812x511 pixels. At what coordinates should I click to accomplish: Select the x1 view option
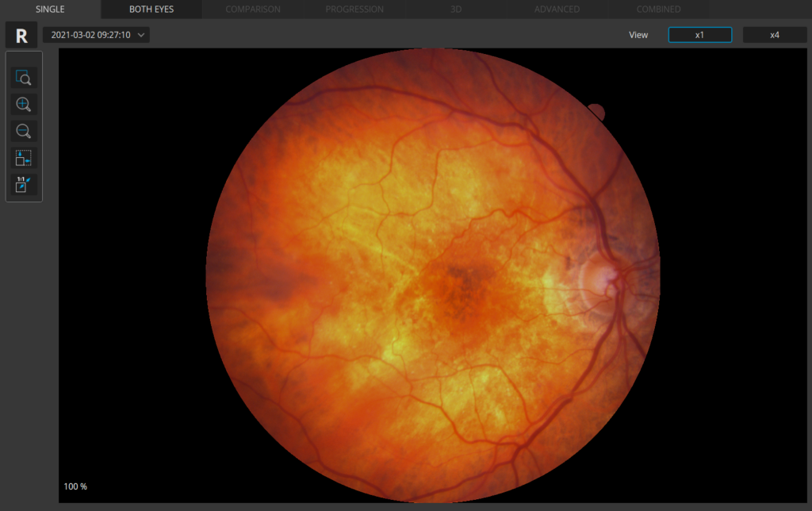[x=700, y=35]
